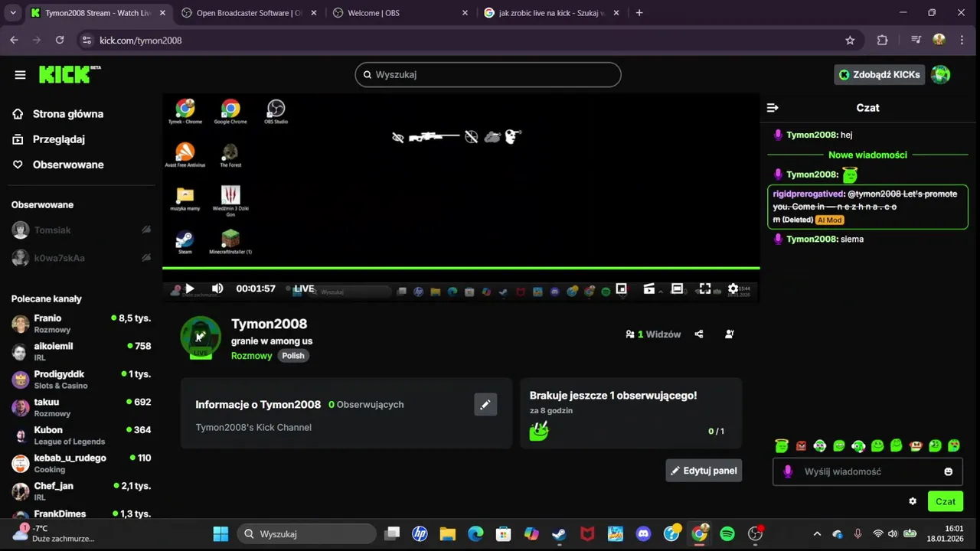Open the aikoiemil channel

pyautogui.click(x=81, y=351)
